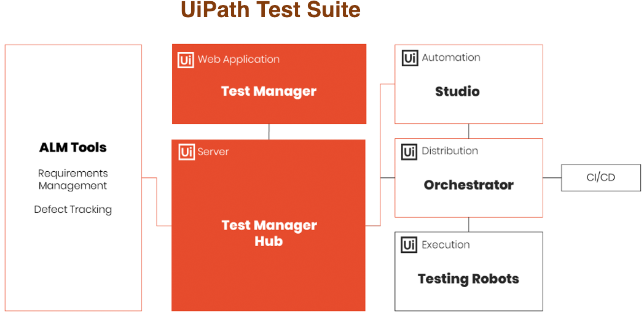Click the Ui logo beside Execution
Viewport: 644px width, 316px height.
pyautogui.click(x=409, y=245)
